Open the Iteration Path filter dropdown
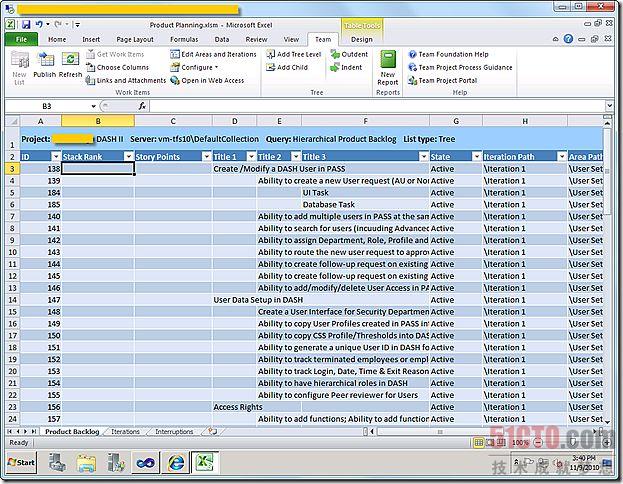Viewport: 623px width, 484px height. 562,157
